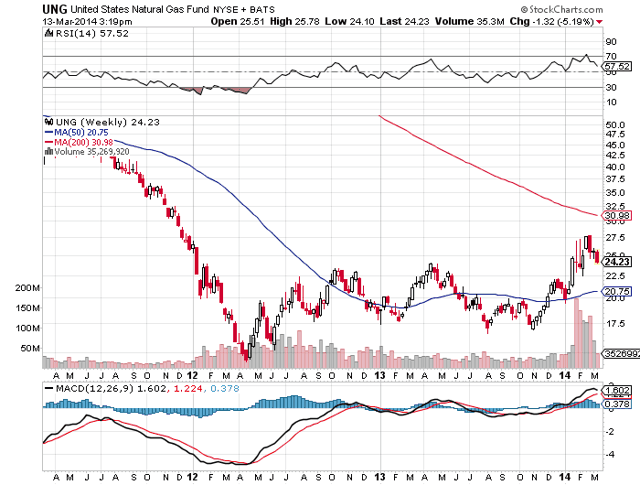The width and height of the screenshot is (640, 485).
Task: Click the date 13-Mar-2014 3:19pm
Action: (87, 22)
